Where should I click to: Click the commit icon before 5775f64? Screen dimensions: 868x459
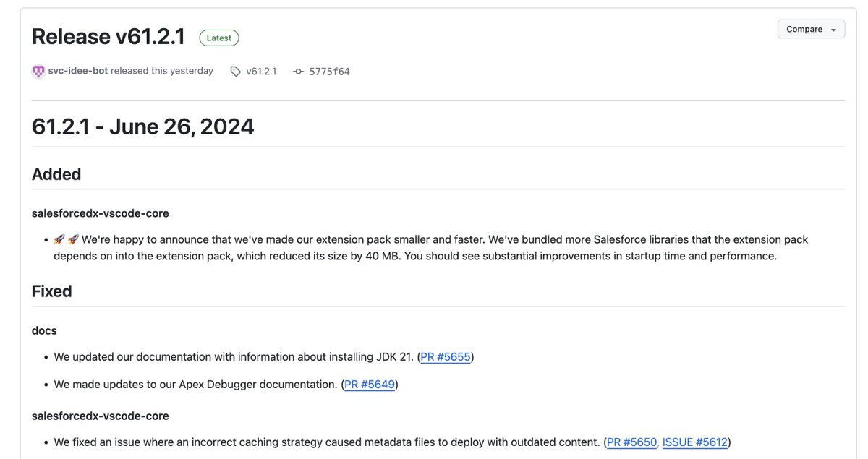(x=297, y=71)
